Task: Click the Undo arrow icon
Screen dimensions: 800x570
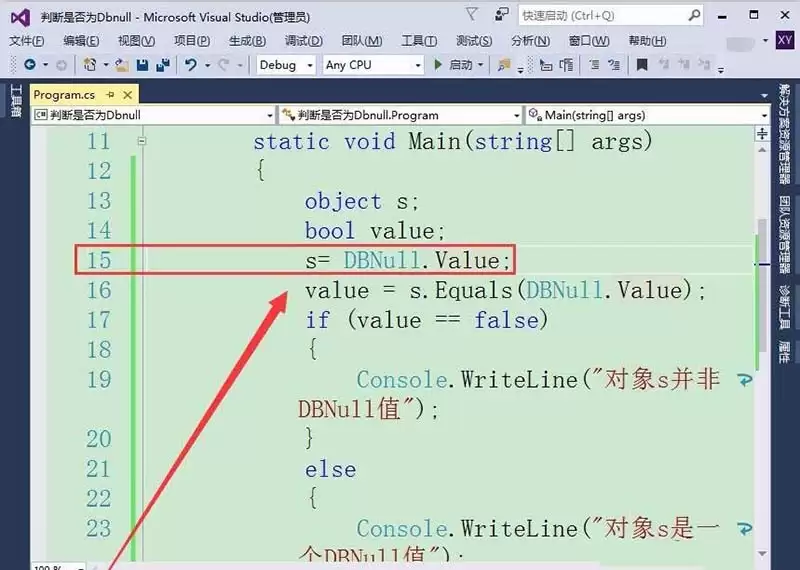Action: [x=191, y=65]
